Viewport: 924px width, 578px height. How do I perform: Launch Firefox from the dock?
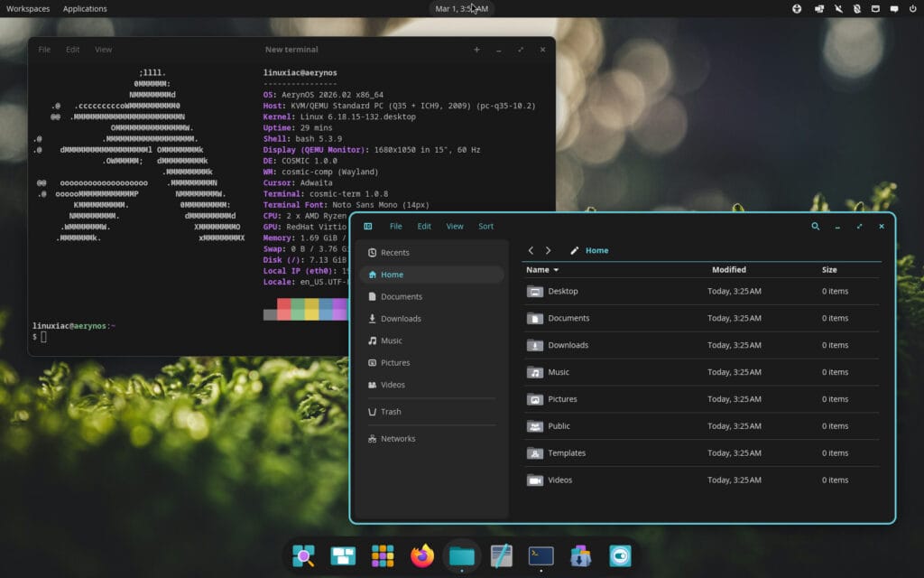click(422, 555)
